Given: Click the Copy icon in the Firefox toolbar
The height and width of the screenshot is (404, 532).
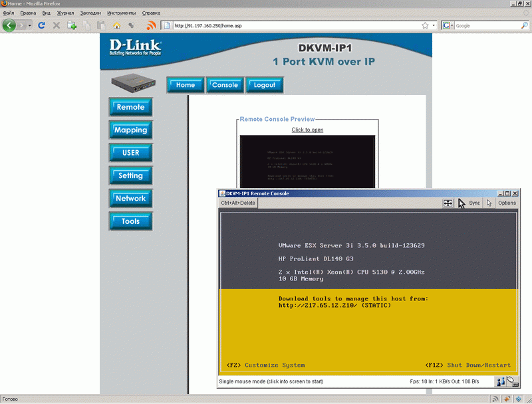Looking at the screenshot, I should [x=87, y=25].
